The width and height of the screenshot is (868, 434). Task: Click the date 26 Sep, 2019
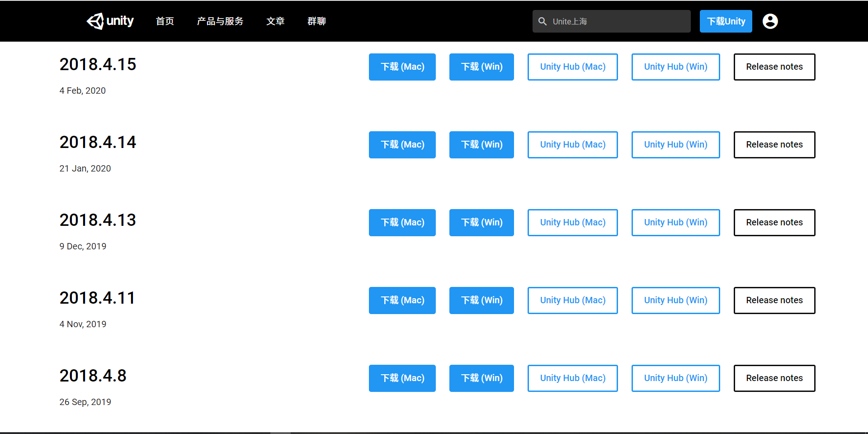(85, 402)
